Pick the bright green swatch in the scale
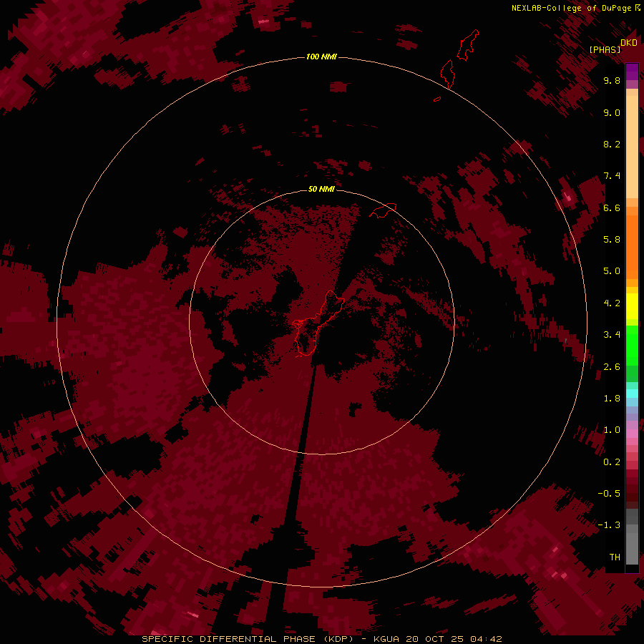 632,345
